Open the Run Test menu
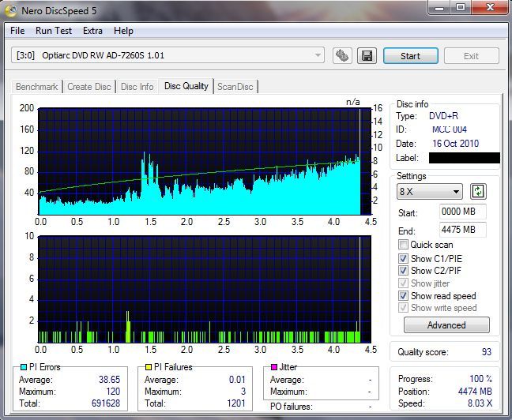Viewport: 512px width, 420px height. coord(54,31)
